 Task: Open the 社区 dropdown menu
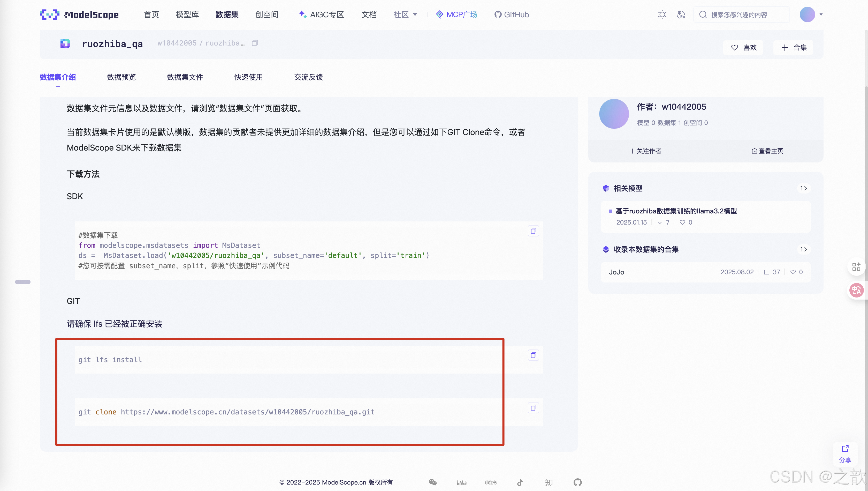[x=405, y=14]
